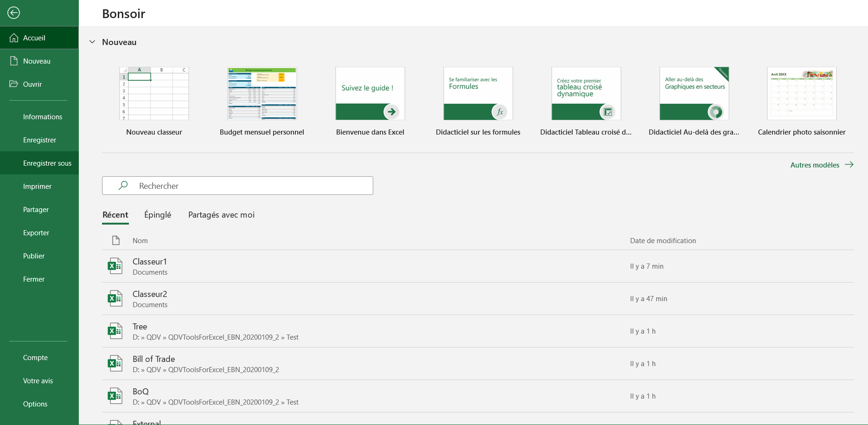This screenshot has height=425, width=868.
Task: Click the back arrow icon
Action: (x=13, y=13)
